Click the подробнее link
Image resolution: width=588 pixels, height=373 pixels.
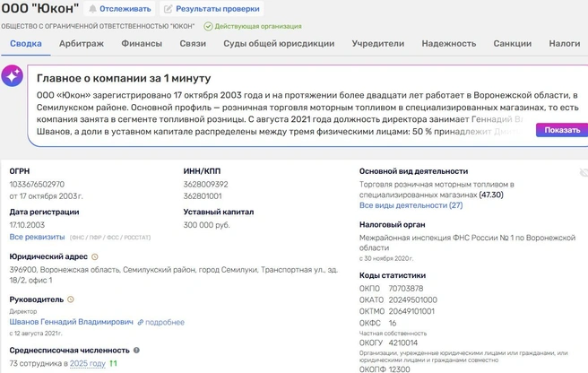(165, 323)
